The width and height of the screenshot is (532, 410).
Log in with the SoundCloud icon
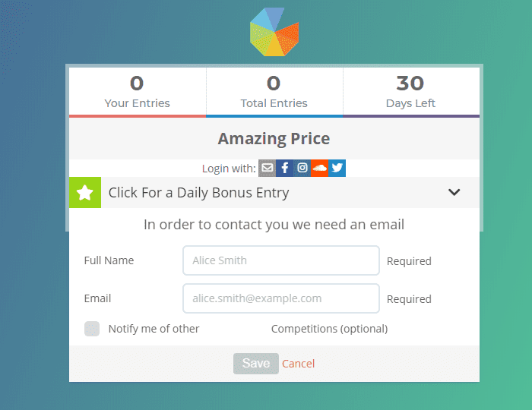coord(320,168)
